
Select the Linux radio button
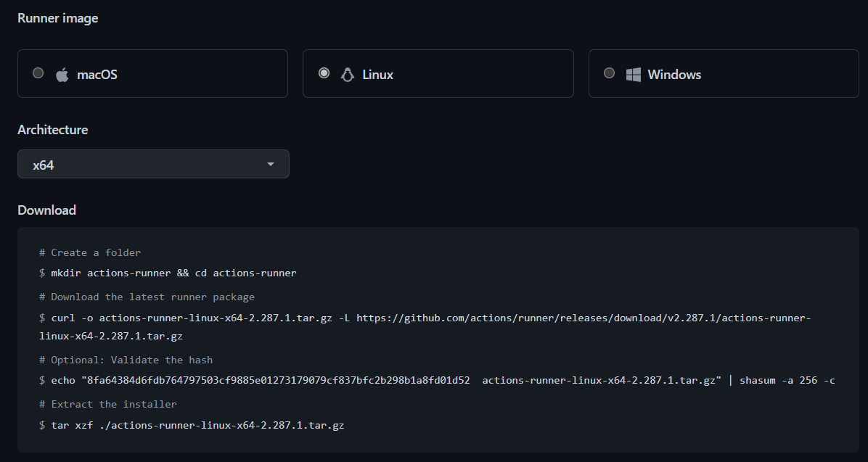click(x=324, y=72)
